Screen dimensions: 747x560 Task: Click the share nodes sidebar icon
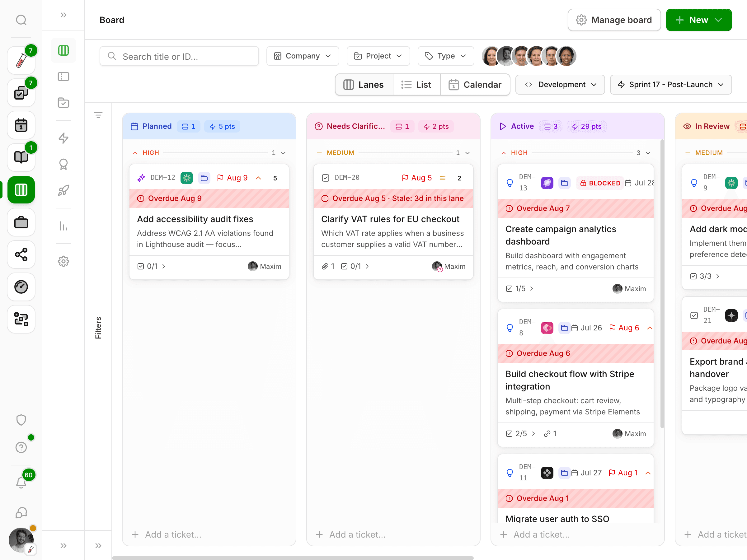tap(21, 254)
